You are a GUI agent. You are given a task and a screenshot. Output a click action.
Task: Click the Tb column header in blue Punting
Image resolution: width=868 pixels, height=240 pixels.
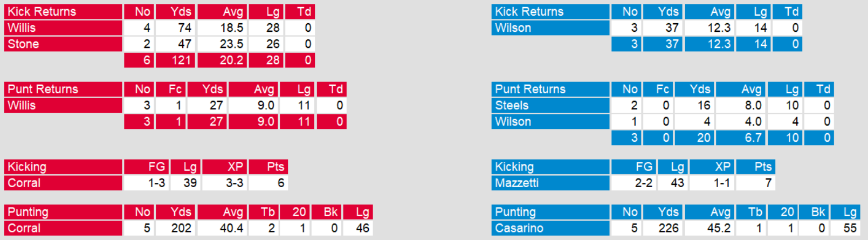click(750, 212)
